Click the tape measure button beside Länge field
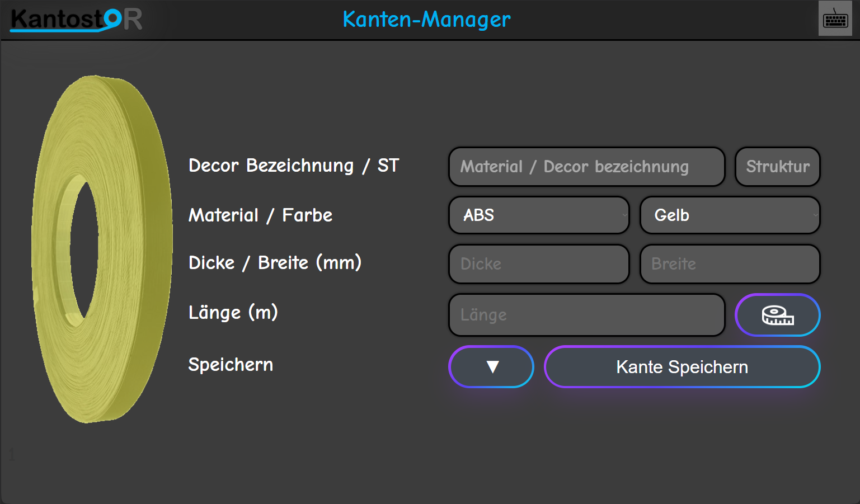Screen dimensions: 860x504 [777, 315]
